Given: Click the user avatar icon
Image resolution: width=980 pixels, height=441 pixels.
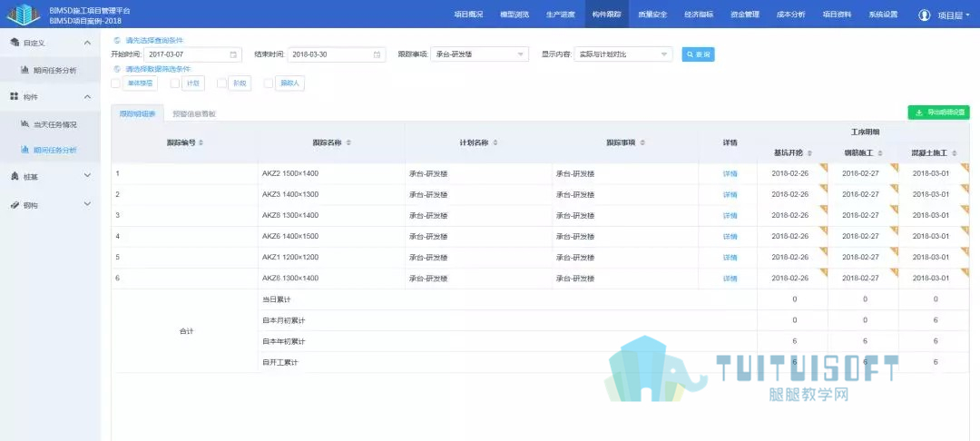Looking at the screenshot, I should coord(925,15).
